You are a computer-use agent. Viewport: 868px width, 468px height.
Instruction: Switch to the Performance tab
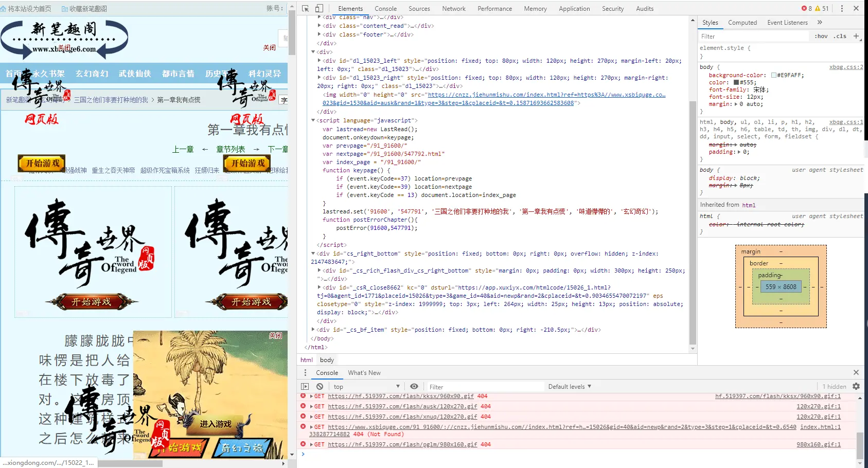tap(495, 8)
